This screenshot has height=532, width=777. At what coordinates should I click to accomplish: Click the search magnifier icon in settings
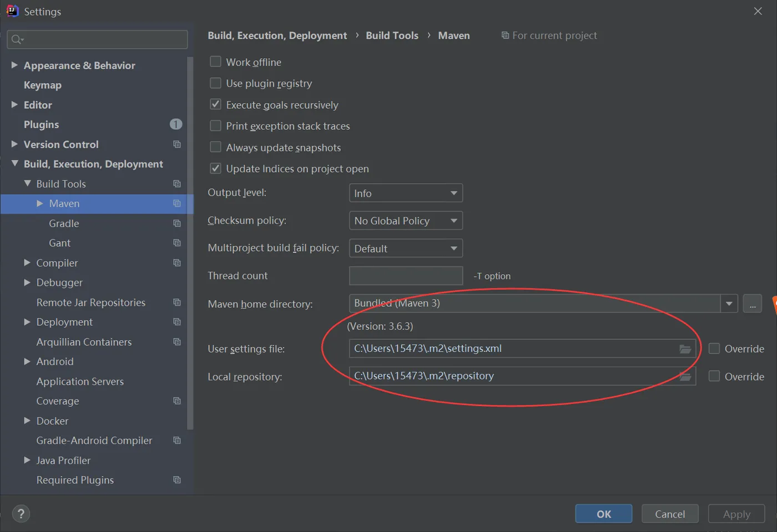pos(17,39)
